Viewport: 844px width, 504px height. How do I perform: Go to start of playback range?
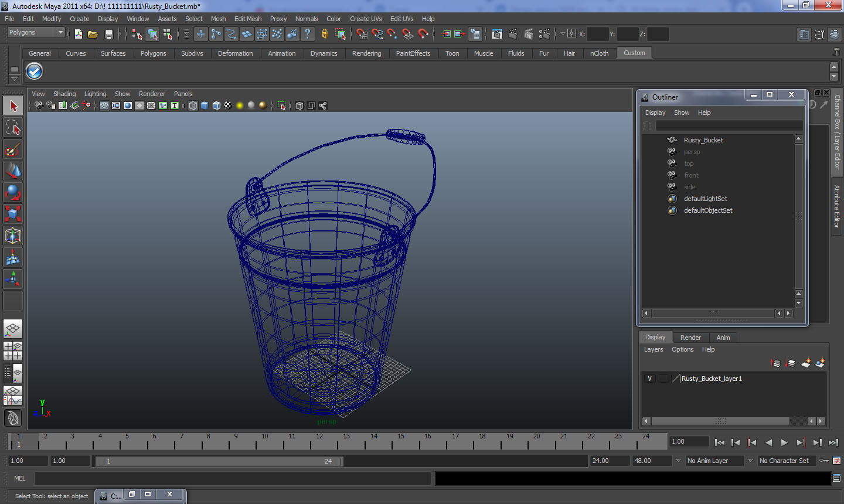click(x=719, y=442)
